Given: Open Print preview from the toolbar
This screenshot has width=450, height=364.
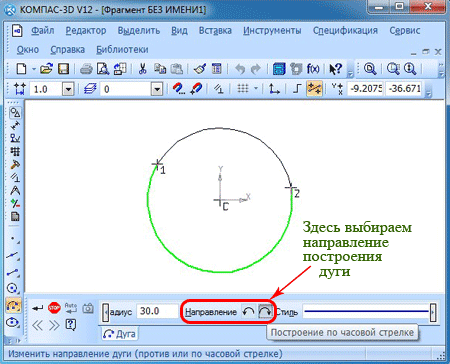Looking at the screenshot, I should point(103,69).
